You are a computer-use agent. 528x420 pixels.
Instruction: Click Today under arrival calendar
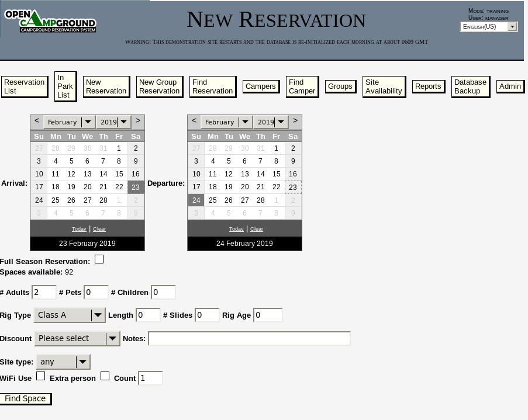click(78, 228)
